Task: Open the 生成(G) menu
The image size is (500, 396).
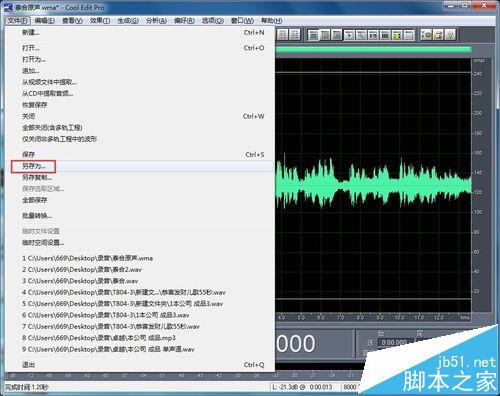Action: pyautogui.click(x=128, y=21)
